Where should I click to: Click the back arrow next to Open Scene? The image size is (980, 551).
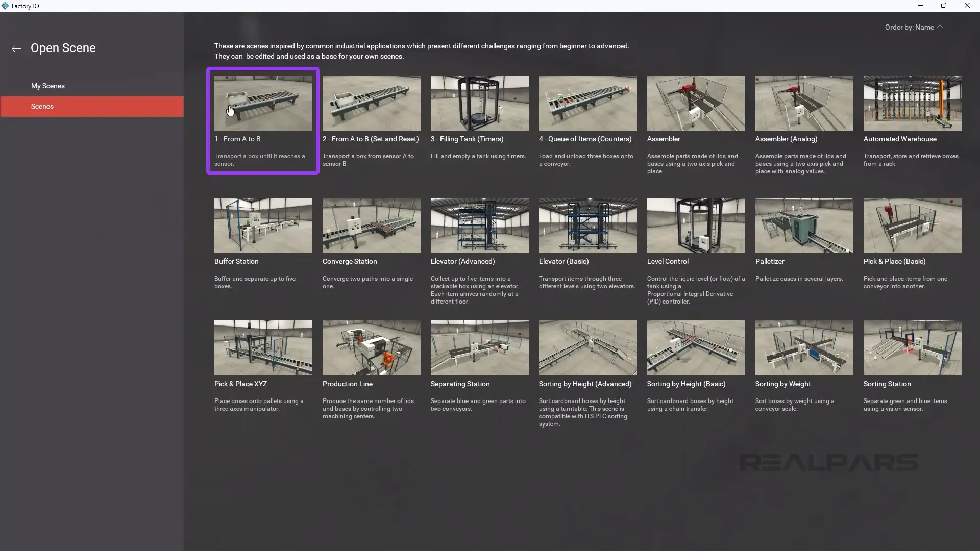click(16, 48)
